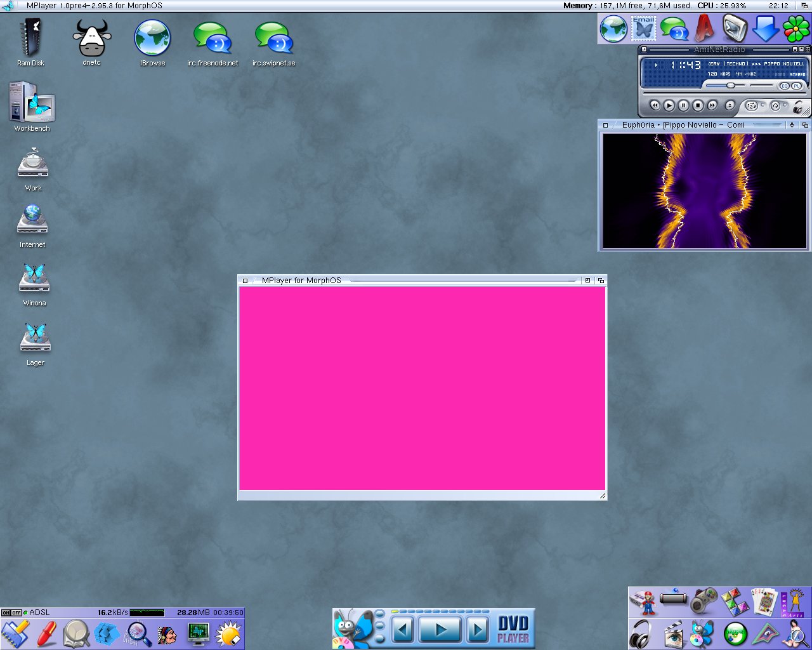Open the dnetc cow icon
The image size is (812, 650).
pos(91,42)
